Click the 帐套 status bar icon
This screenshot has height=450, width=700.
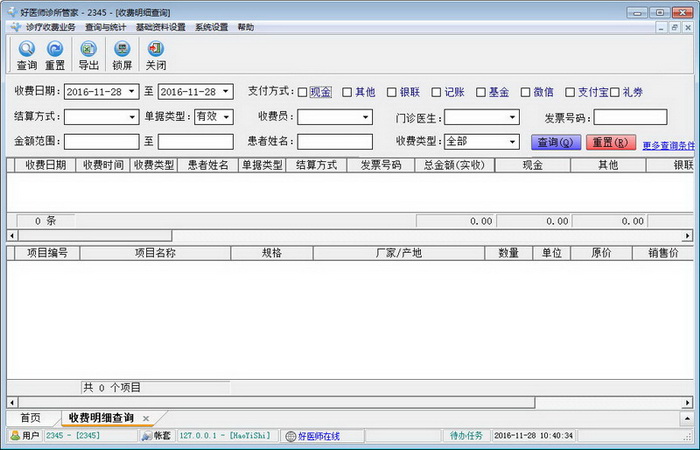146,436
